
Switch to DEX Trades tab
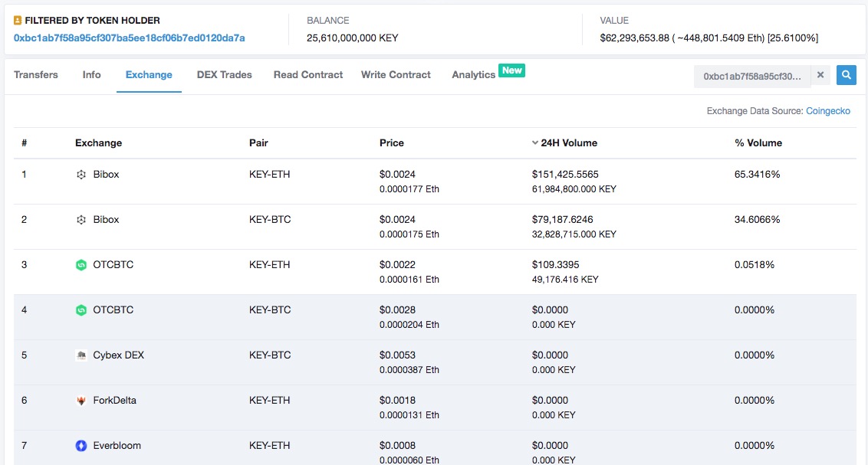click(224, 74)
